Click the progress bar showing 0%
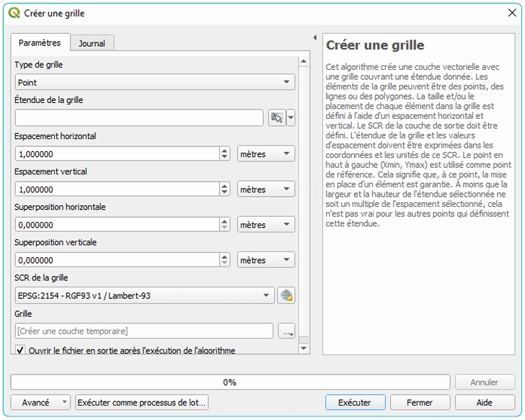Screen dimensions: 525x420 [x=230, y=383]
